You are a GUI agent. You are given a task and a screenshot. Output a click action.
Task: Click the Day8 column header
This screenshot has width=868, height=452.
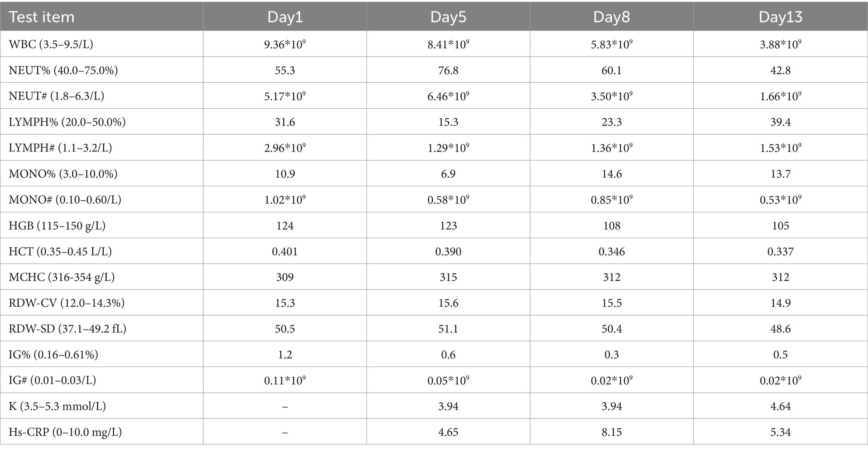click(611, 17)
